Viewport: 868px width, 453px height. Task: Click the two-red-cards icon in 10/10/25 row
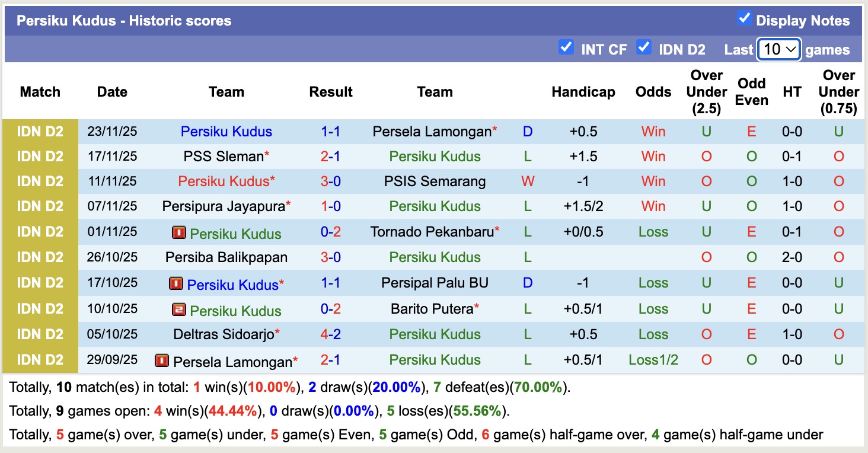click(178, 310)
